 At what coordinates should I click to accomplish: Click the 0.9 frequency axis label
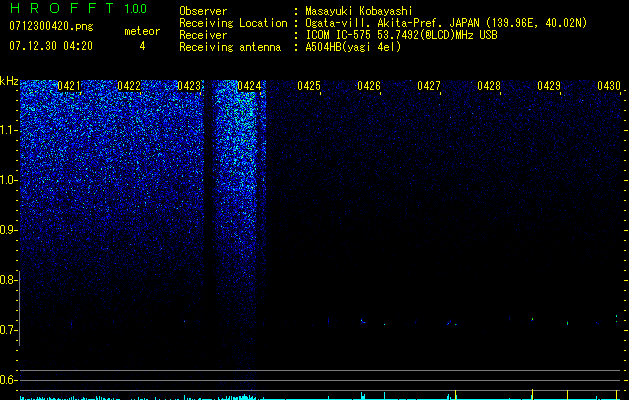[7, 230]
